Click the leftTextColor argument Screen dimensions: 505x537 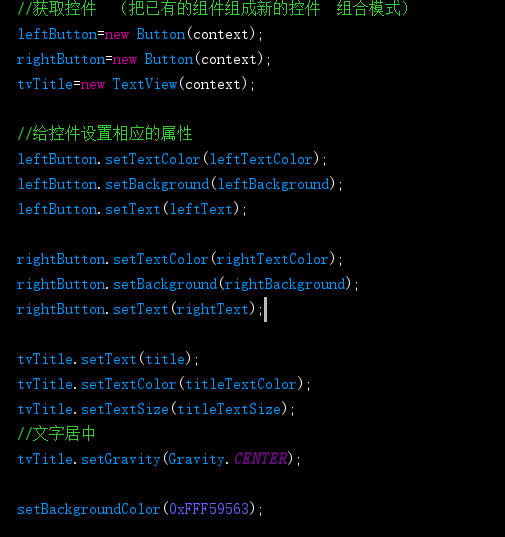tap(261, 159)
